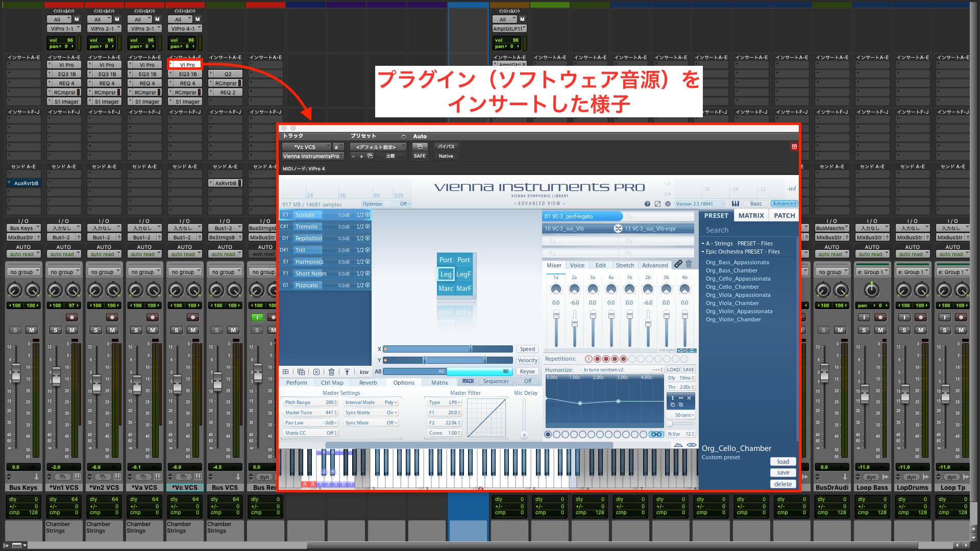This screenshot has height=551, width=980.
Task: Click the mountain-shaped icon above the keyboard
Action: [678, 445]
